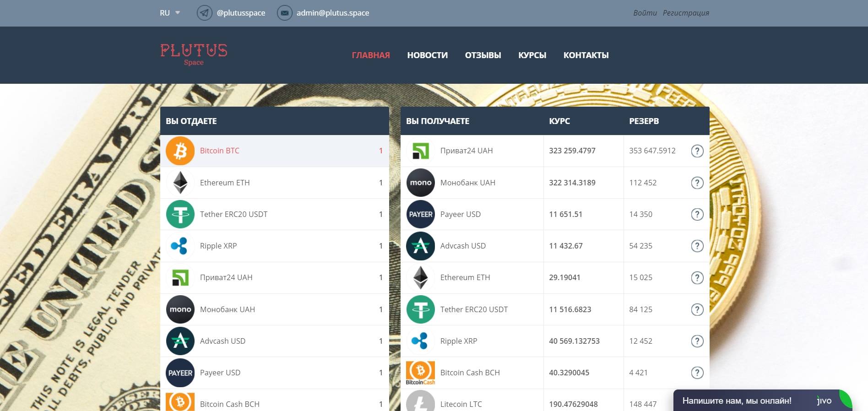Open the КУРСЫ menu item
The height and width of the screenshot is (411, 868).
[532, 55]
